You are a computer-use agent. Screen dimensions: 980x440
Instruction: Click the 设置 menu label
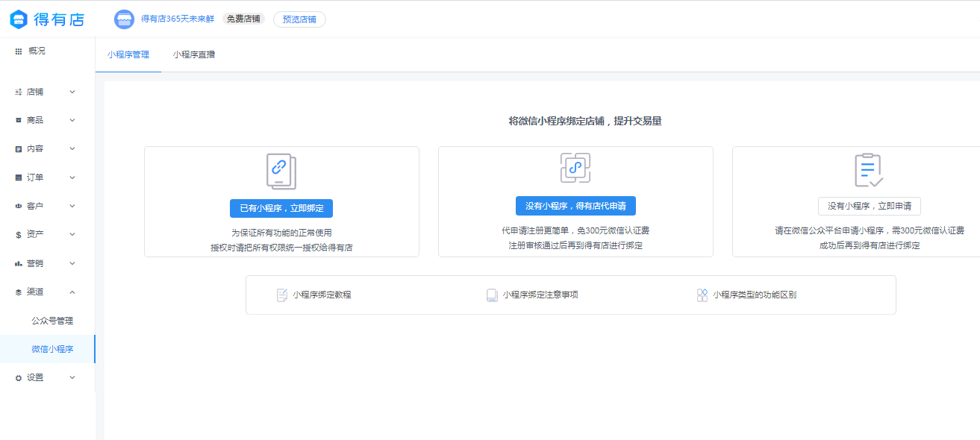tap(35, 378)
